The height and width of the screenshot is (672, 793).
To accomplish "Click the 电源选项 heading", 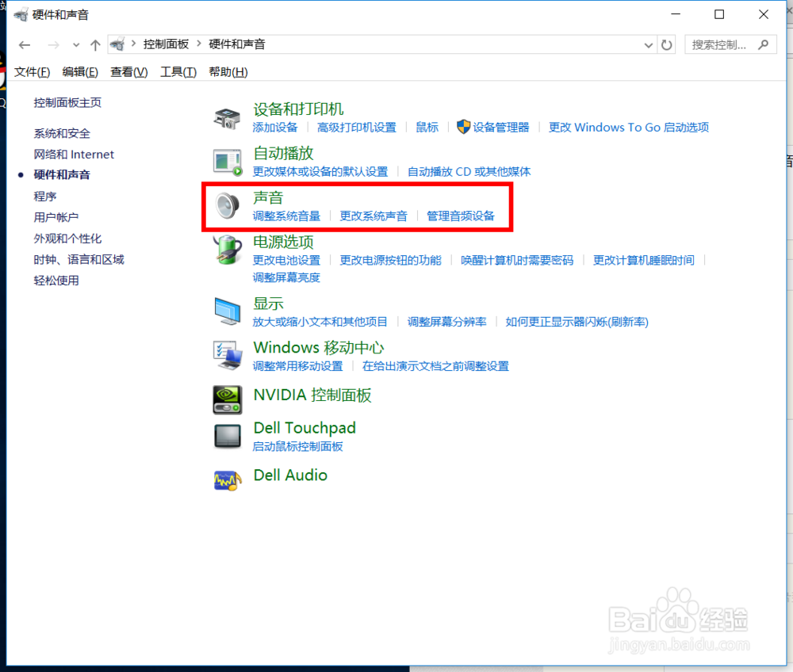I will point(283,242).
